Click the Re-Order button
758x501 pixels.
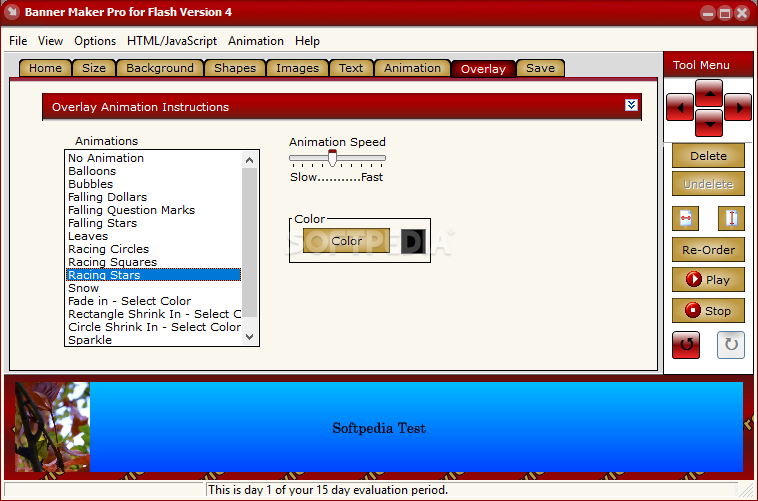(x=708, y=250)
